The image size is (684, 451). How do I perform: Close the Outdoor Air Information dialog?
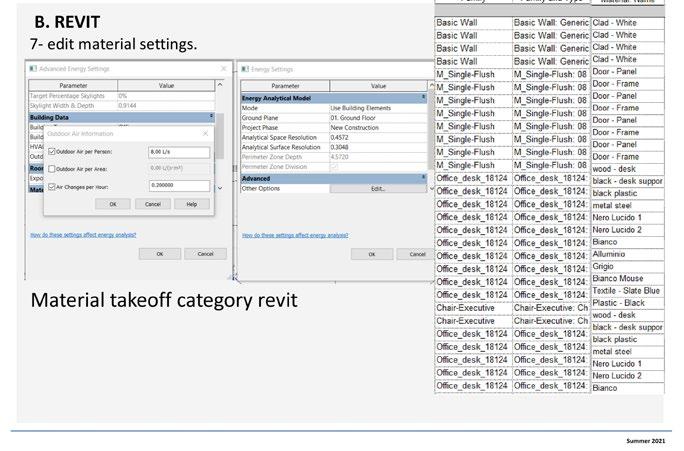(205, 133)
